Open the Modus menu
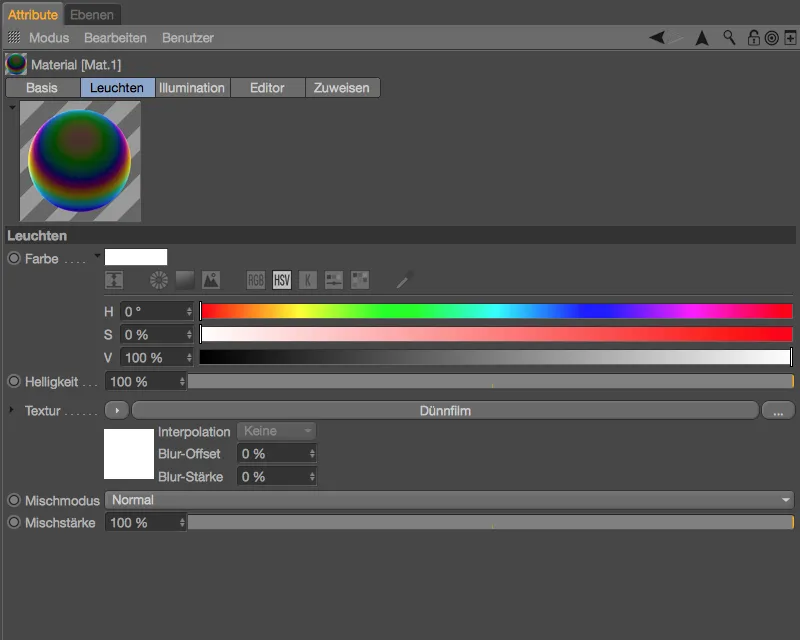Image resolution: width=800 pixels, height=640 pixels. point(49,38)
